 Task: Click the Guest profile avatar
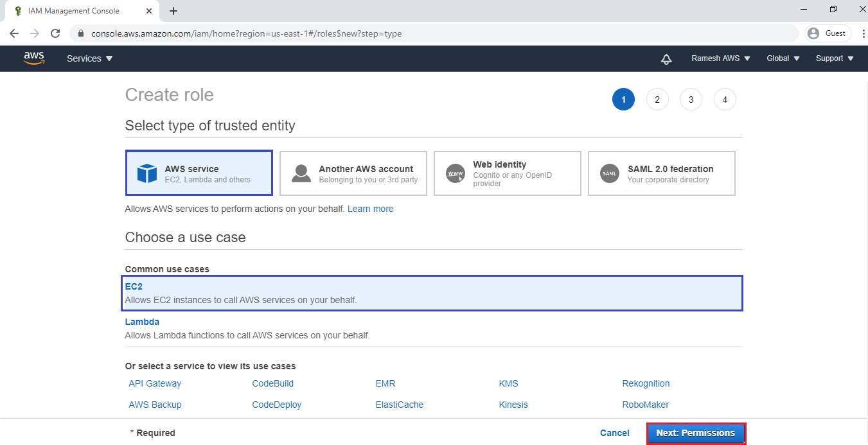[814, 33]
